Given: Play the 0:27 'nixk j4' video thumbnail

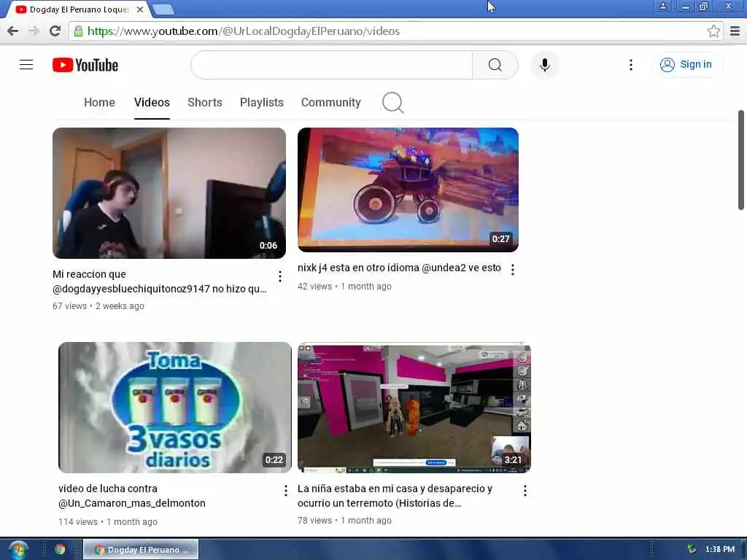Looking at the screenshot, I should pos(408,190).
